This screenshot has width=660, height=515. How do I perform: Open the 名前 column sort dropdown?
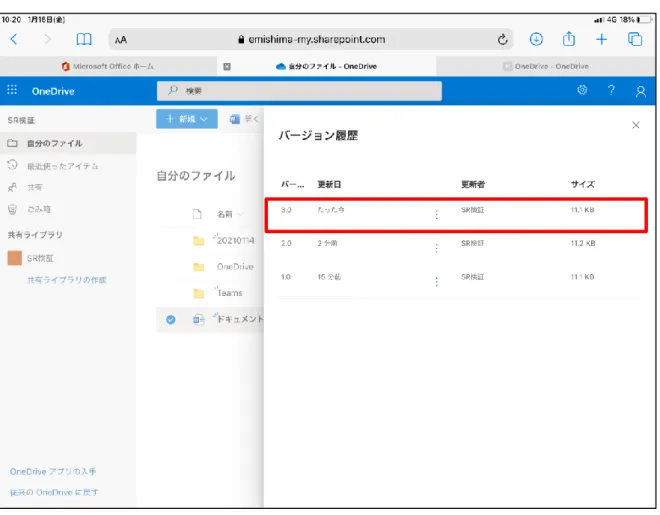pyautogui.click(x=230, y=214)
